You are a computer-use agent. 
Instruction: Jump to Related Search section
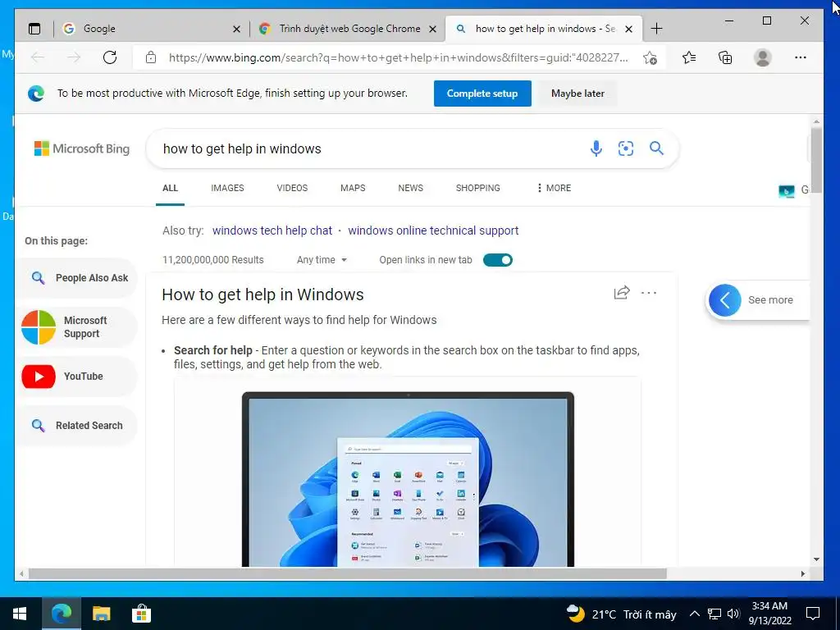[76, 426]
